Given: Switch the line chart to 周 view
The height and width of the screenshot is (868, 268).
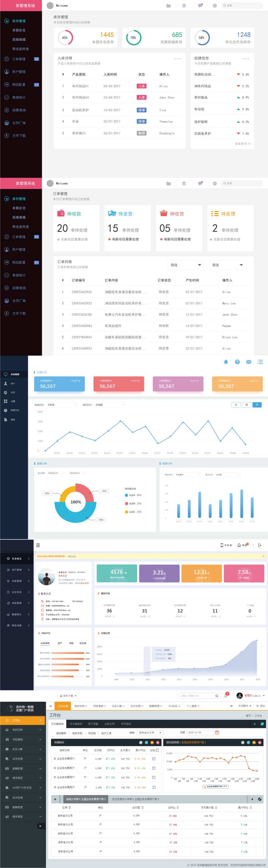Looking at the screenshot, I should tap(247, 405).
